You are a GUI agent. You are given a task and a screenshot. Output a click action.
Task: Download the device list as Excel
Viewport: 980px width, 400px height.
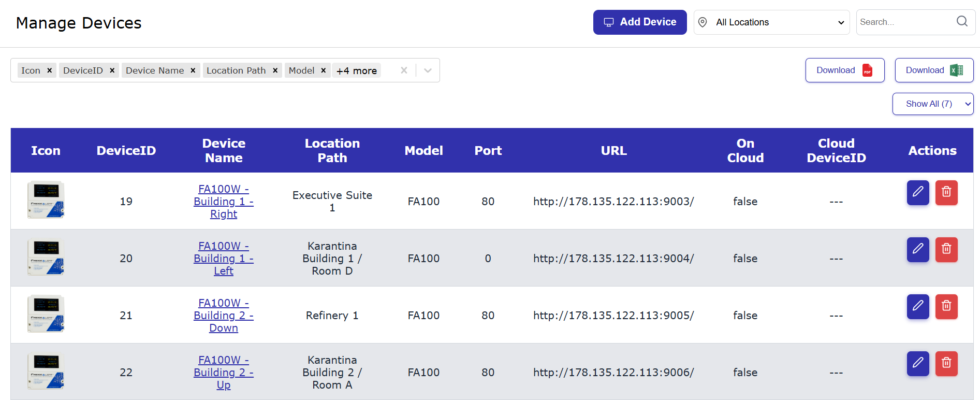click(x=933, y=70)
